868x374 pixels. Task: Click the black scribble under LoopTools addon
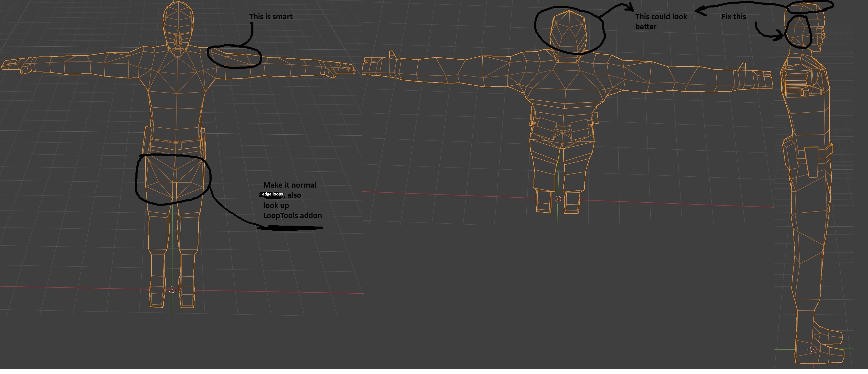pos(290,228)
